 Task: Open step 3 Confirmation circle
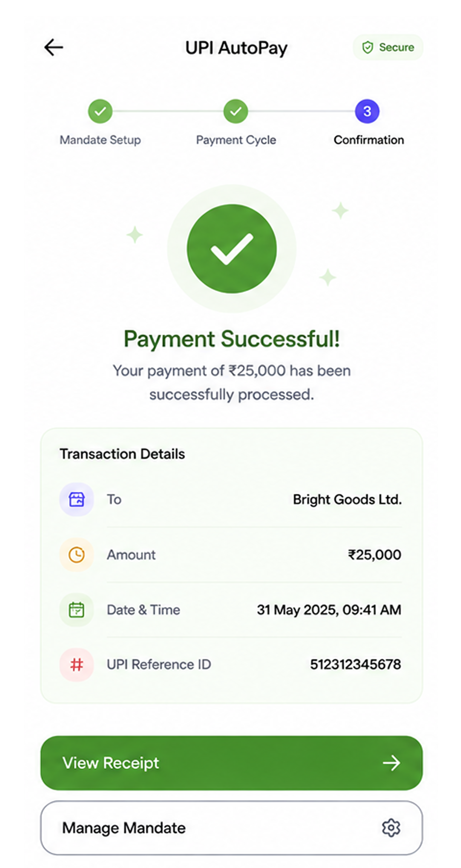(367, 111)
